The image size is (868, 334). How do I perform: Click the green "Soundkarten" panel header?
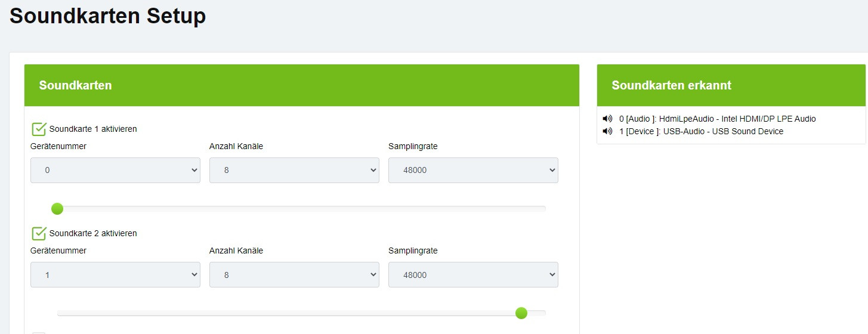[x=302, y=85]
